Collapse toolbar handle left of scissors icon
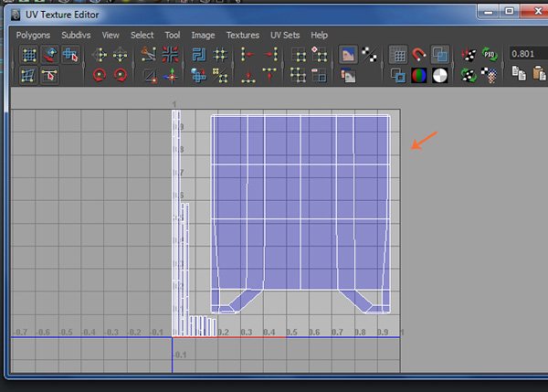 pyautogui.click(x=133, y=65)
